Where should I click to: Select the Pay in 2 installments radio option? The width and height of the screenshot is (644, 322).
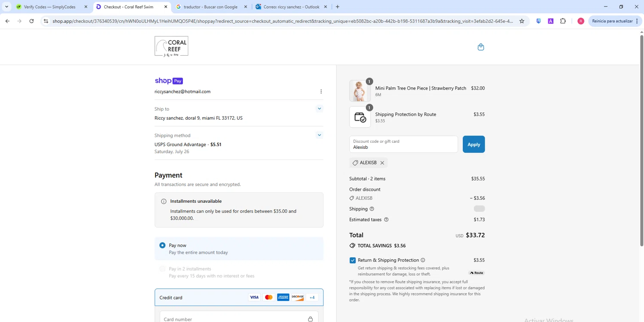point(162,269)
